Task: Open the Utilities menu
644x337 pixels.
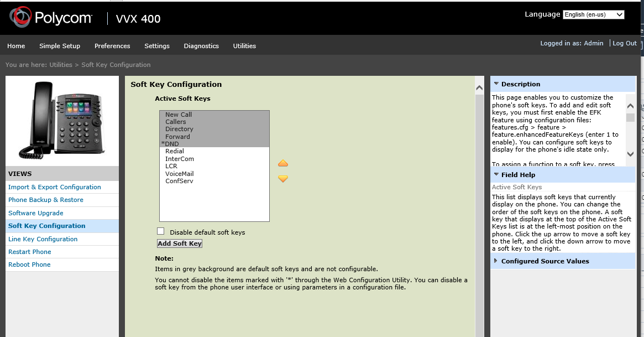Action: pyautogui.click(x=244, y=46)
